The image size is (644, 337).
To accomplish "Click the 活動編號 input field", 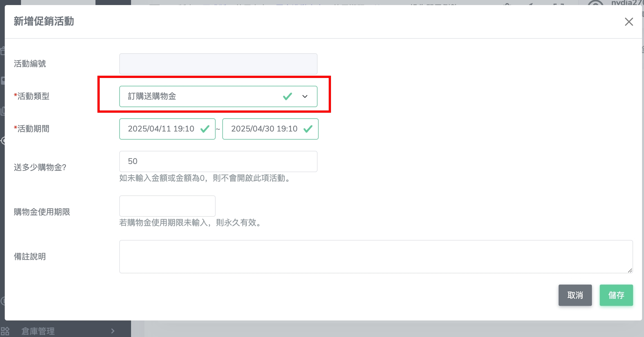I will click(218, 64).
